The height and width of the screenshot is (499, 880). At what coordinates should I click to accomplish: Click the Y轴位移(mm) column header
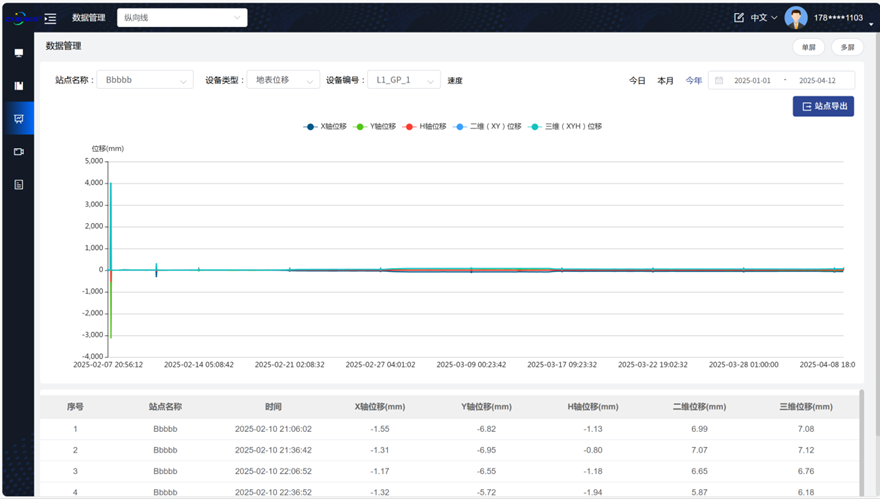487,406
